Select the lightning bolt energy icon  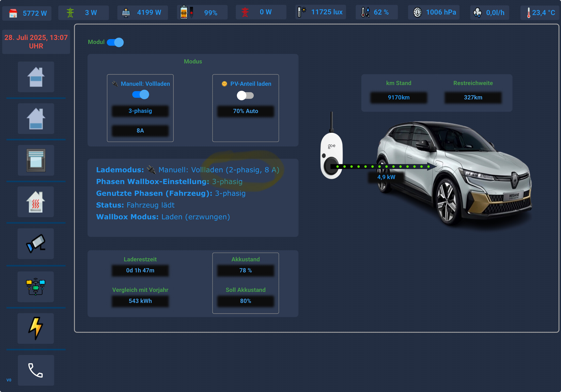pos(36,328)
